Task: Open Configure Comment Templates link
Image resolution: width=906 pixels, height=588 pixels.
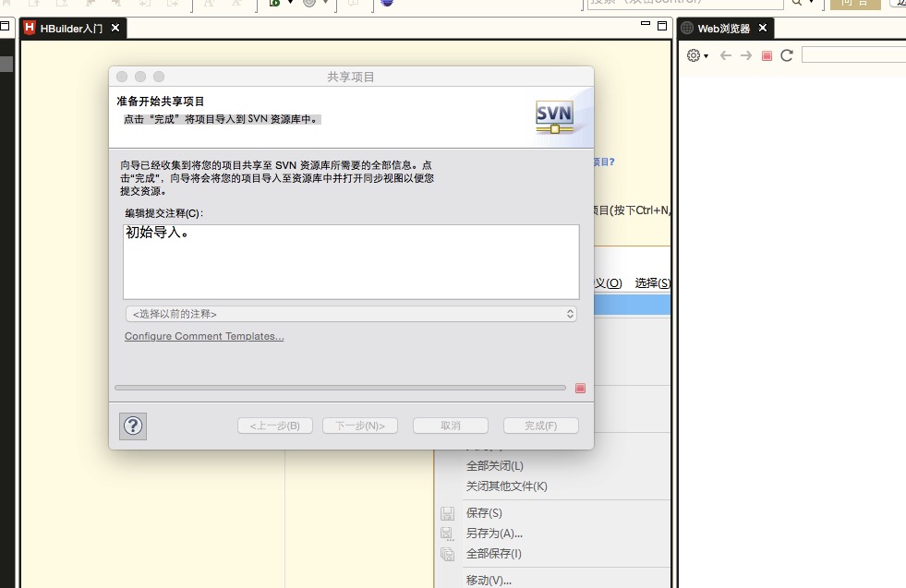Action: pos(204,336)
